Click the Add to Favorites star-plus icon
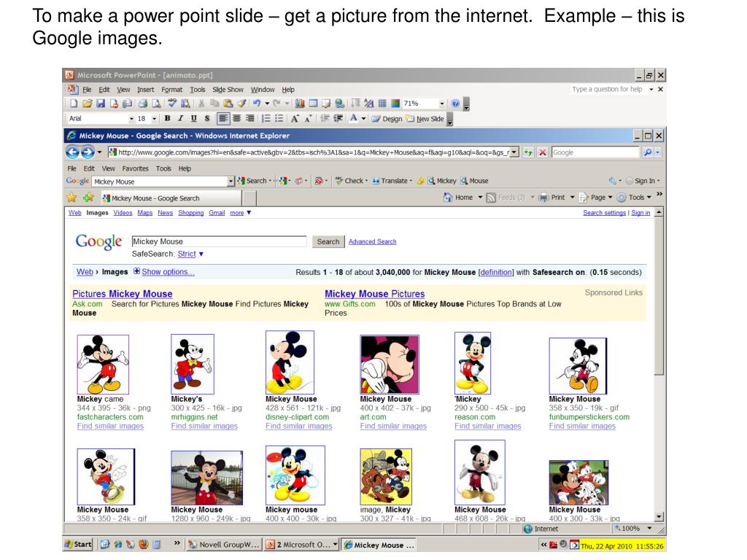Screen dimensions: 747x560 click(x=88, y=197)
